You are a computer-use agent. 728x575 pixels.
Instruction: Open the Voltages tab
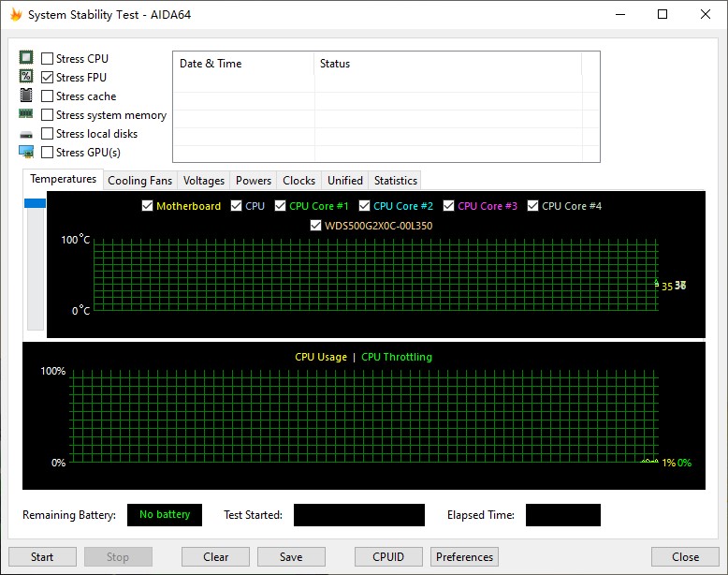[204, 181]
